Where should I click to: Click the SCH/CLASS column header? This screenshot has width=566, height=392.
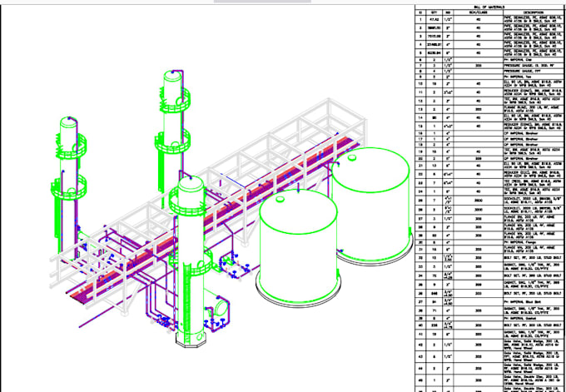tap(478, 12)
